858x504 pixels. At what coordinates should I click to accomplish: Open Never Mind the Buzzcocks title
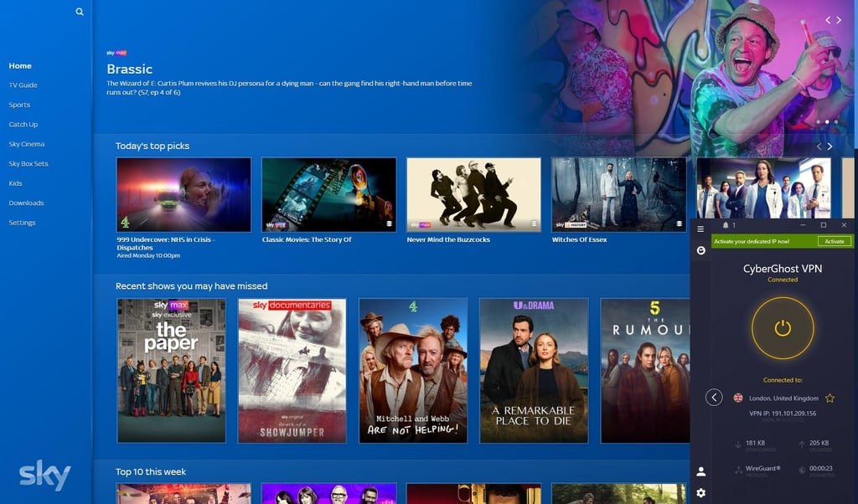pyautogui.click(x=448, y=239)
